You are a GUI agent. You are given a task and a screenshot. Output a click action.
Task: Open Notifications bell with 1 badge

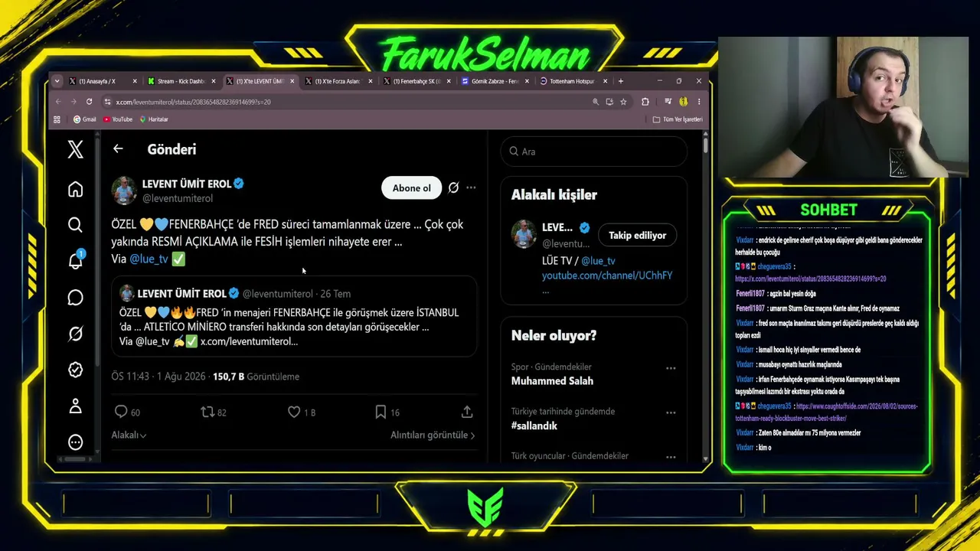click(x=76, y=260)
